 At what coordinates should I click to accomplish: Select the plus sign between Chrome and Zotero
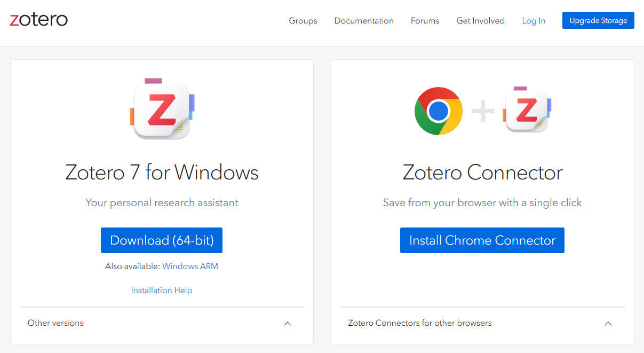[x=483, y=111]
